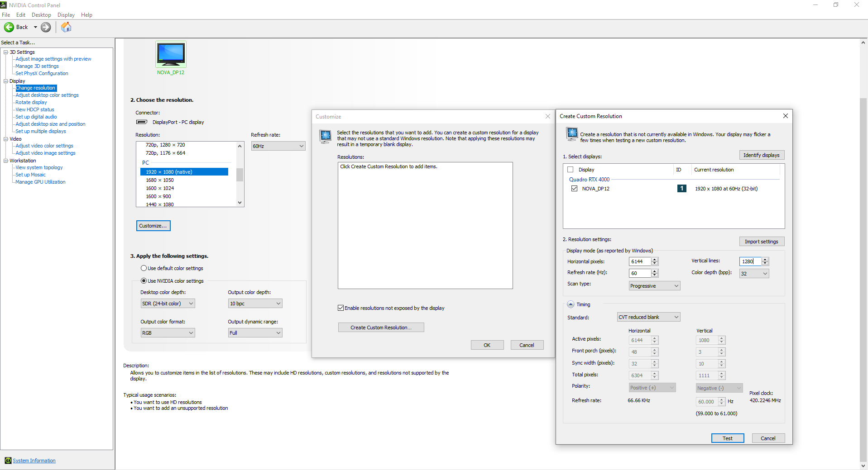868x470 pixels.
Task: Expand the Output color depth dropdown
Action: 255,304
